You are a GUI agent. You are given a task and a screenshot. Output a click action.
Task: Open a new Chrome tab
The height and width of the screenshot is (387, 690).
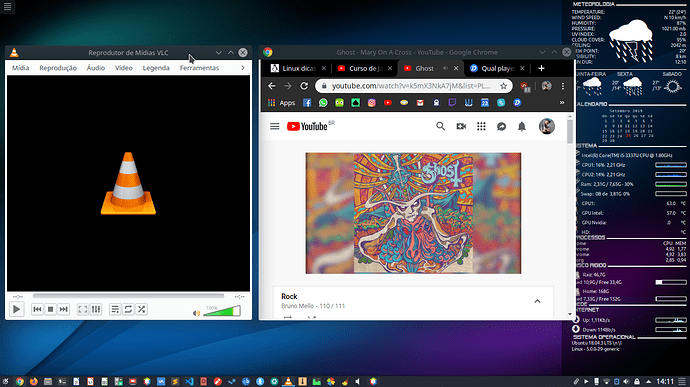click(x=541, y=68)
